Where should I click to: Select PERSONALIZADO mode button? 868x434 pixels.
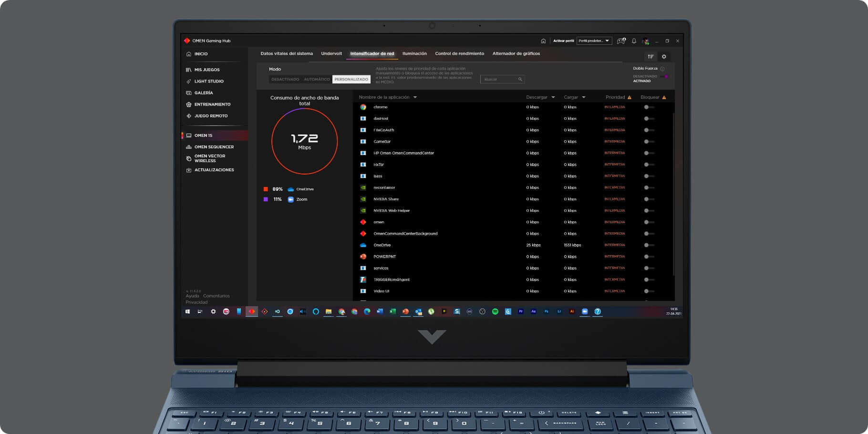351,79
